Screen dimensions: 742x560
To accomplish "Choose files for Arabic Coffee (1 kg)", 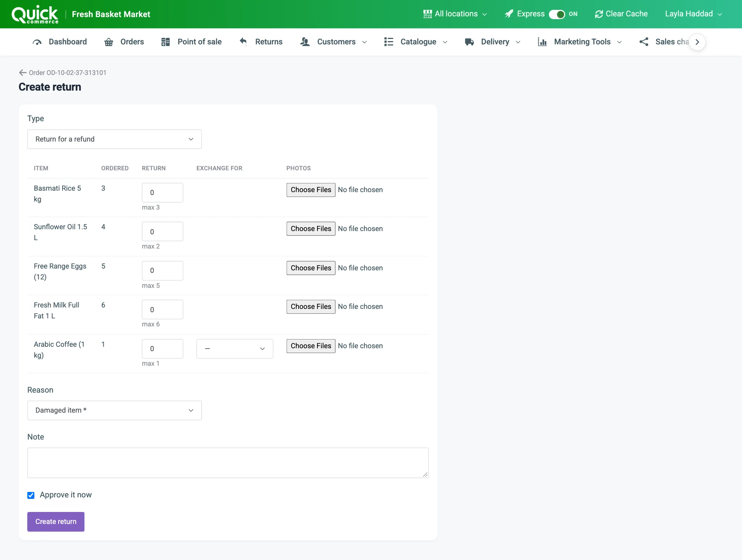I will [311, 346].
